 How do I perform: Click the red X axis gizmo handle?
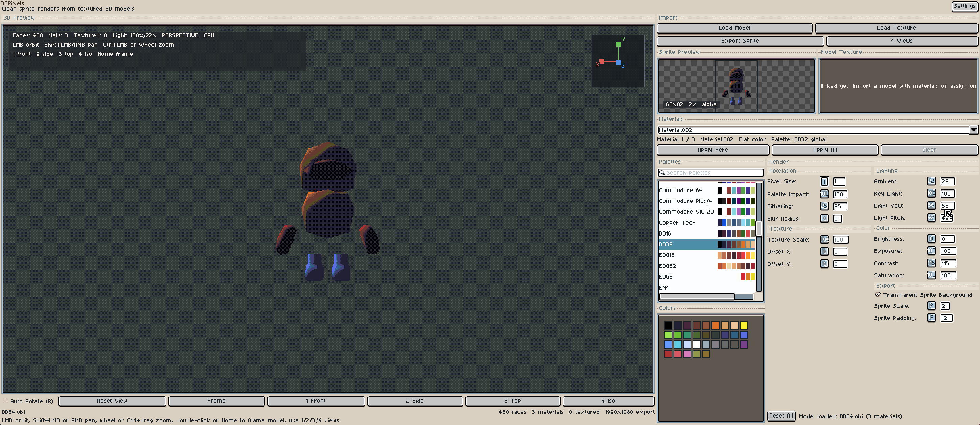(x=602, y=61)
